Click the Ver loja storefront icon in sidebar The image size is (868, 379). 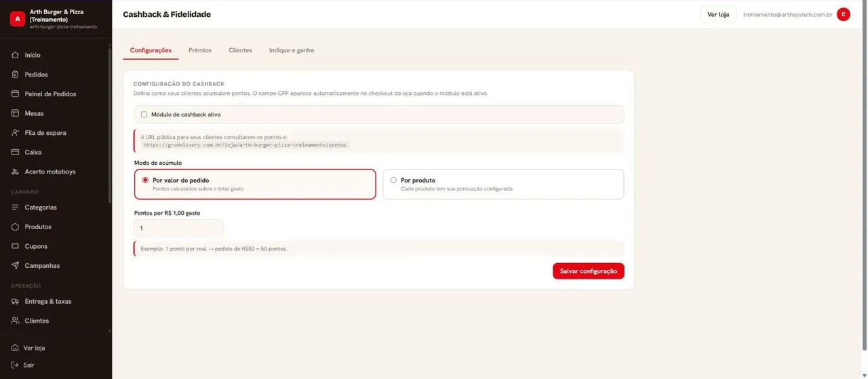tap(15, 348)
